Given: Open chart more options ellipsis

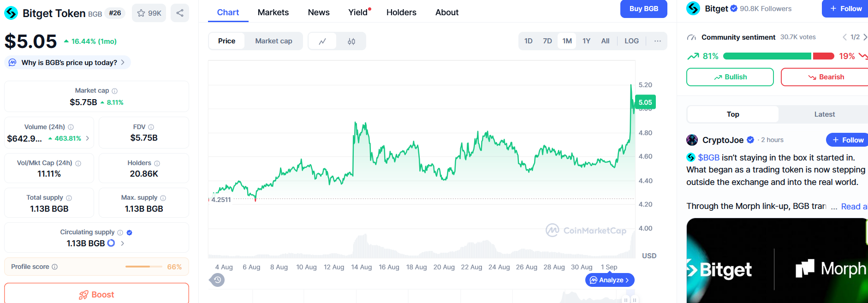Looking at the screenshot, I should 658,41.
